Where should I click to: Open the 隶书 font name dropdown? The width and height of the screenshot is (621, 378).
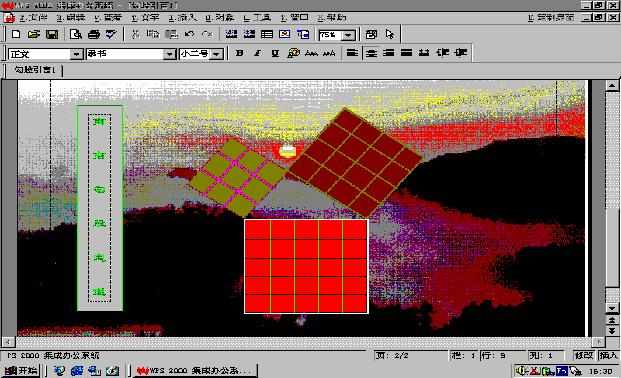(x=170, y=54)
